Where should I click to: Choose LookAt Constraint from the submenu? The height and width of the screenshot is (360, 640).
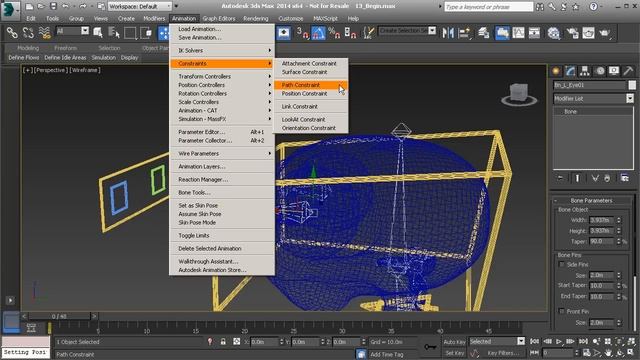[x=311, y=119]
